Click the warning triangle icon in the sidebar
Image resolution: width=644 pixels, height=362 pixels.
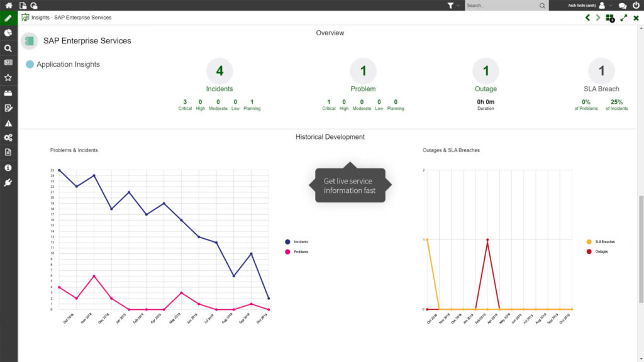(x=8, y=123)
